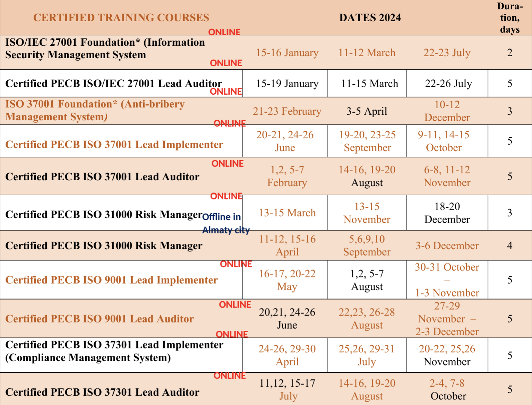Click the '18-20 December' date cell
This screenshot has height=405, width=532.
(x=447, y=213)
